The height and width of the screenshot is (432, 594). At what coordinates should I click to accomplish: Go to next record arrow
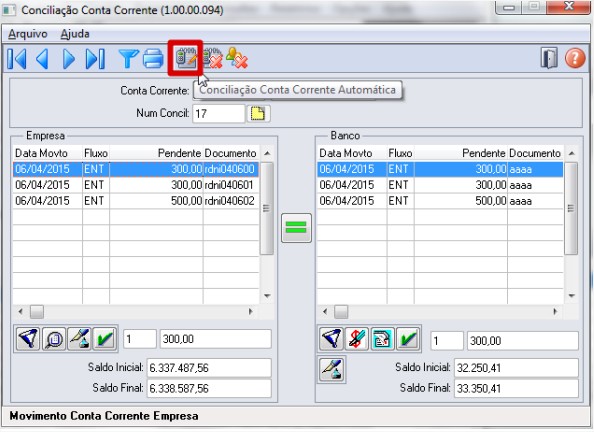(69, 59)
